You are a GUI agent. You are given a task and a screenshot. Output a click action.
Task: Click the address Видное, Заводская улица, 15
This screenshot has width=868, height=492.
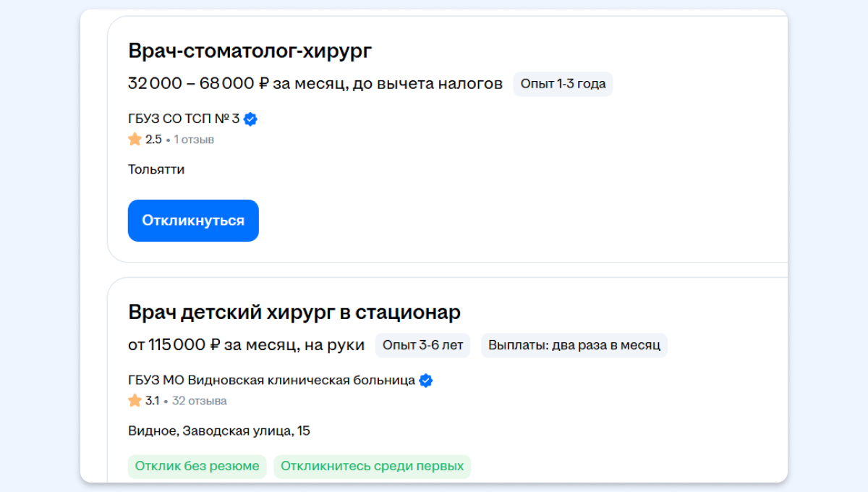(x=219, y=431)
